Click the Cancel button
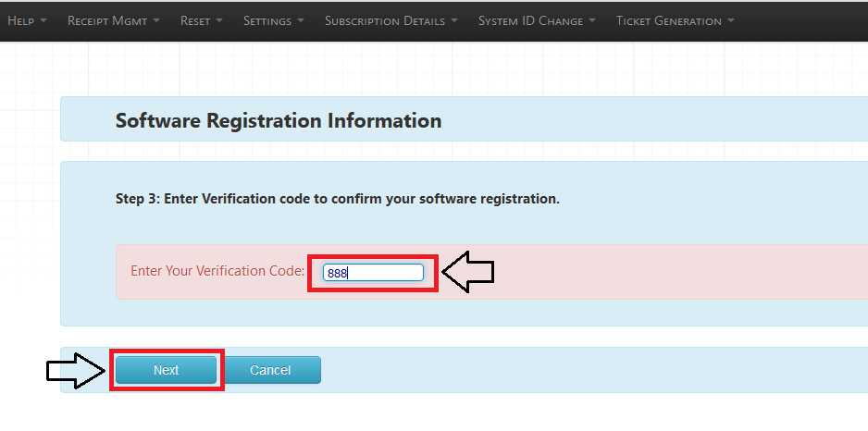This screenshot has width=868, height=431. click(270, 370)
